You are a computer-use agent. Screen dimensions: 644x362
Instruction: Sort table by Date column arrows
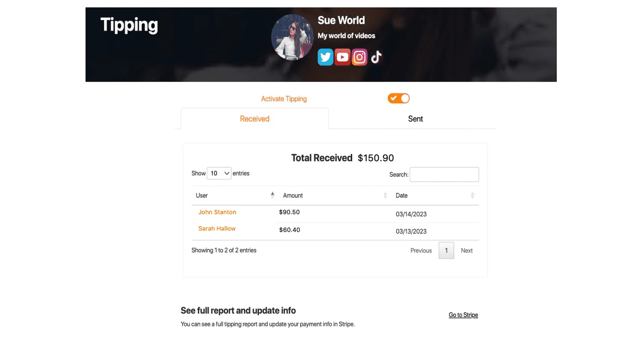tap(473, 195)
